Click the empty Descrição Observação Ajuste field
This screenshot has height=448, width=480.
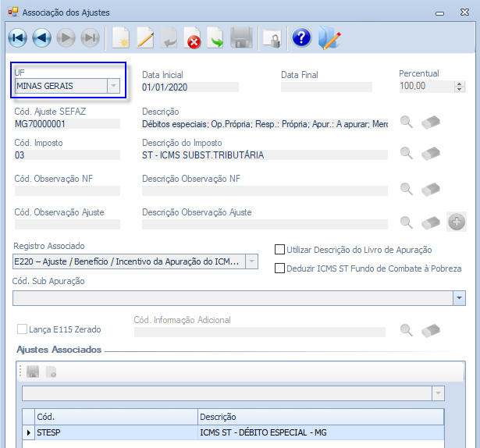coord(265,225)
